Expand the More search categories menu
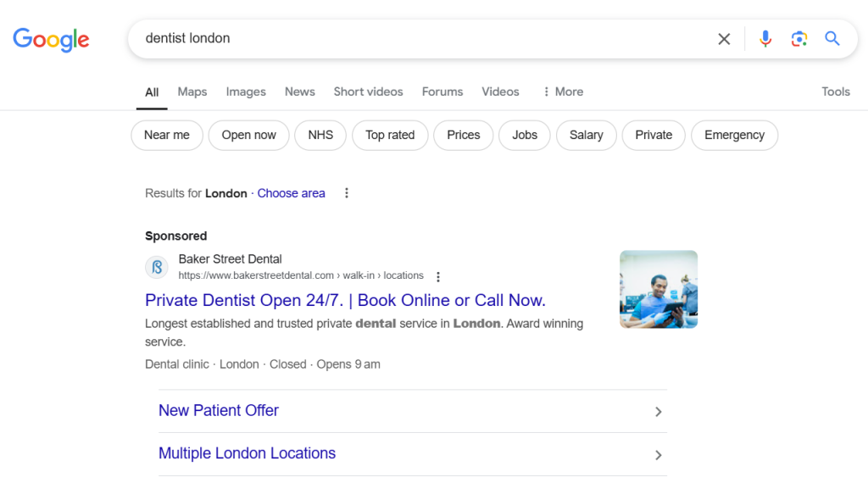Screen dimensions: 868x483 pyautogui.click(x=563, y=92)
